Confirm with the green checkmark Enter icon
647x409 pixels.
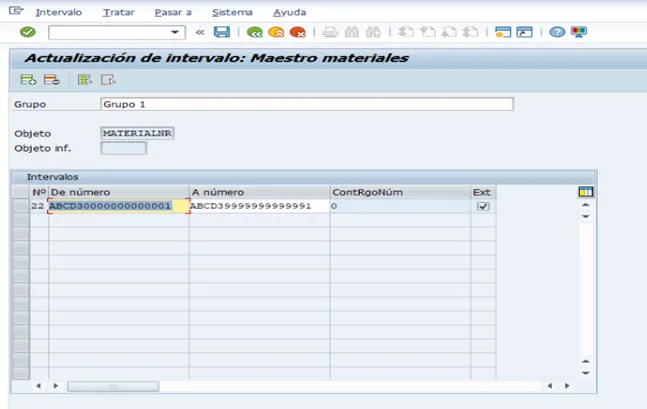pos(28,32)
